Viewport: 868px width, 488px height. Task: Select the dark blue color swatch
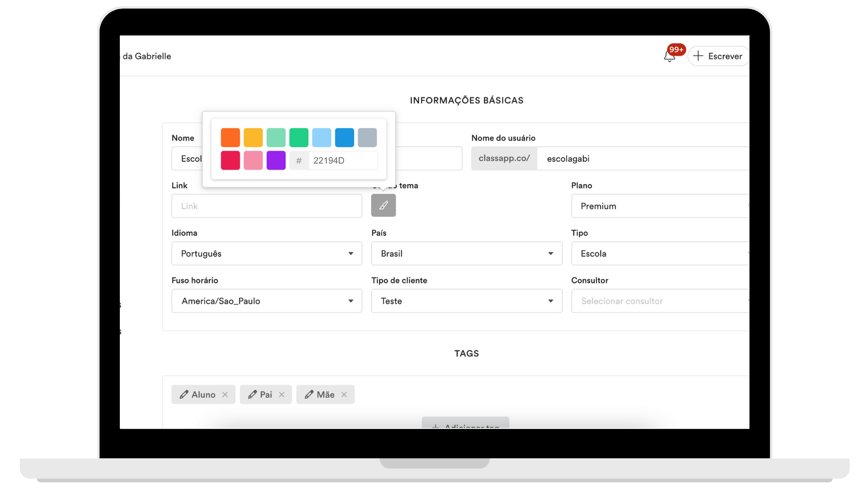coord(344,137)
